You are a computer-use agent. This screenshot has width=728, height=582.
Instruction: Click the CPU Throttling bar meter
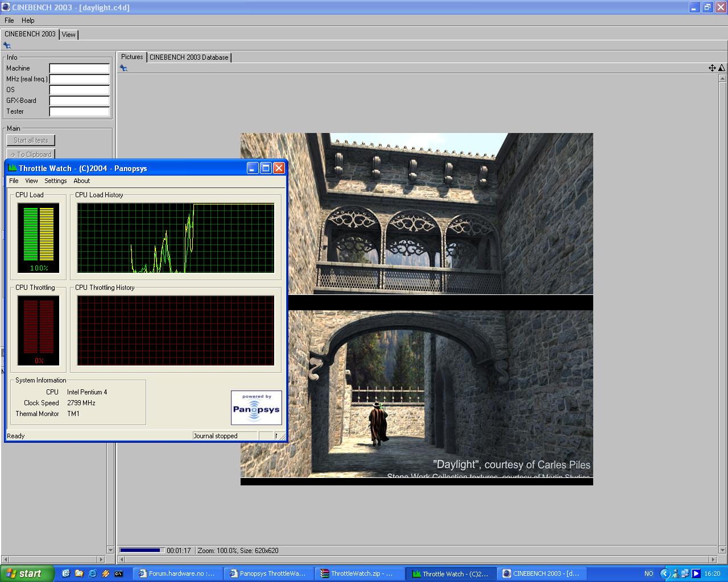(x=38, y=331)
